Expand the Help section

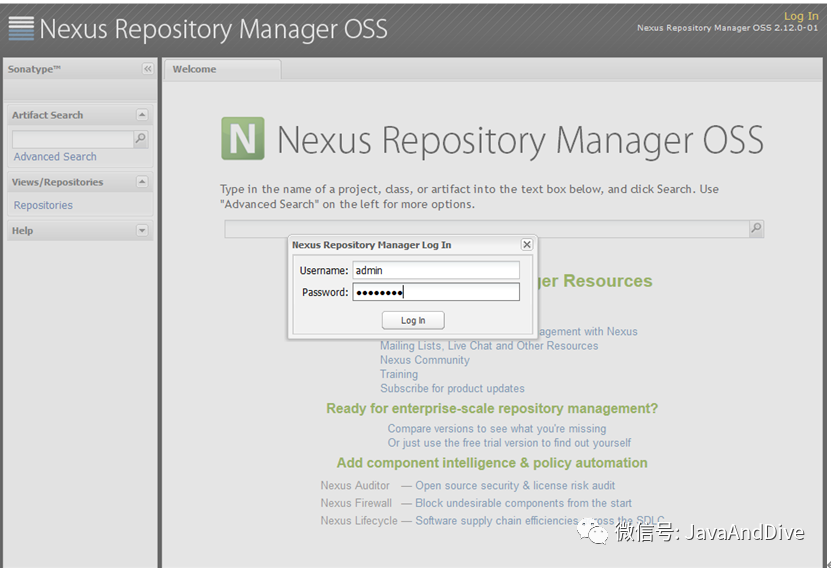[142, 230]
